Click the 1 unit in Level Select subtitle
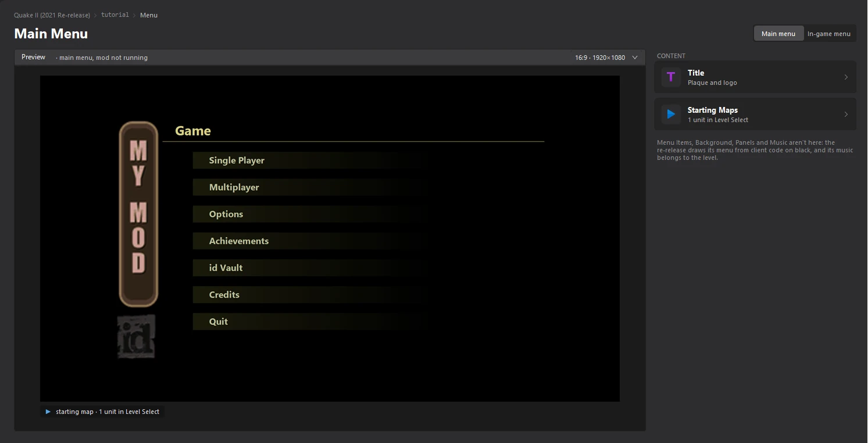 point(718,120)
